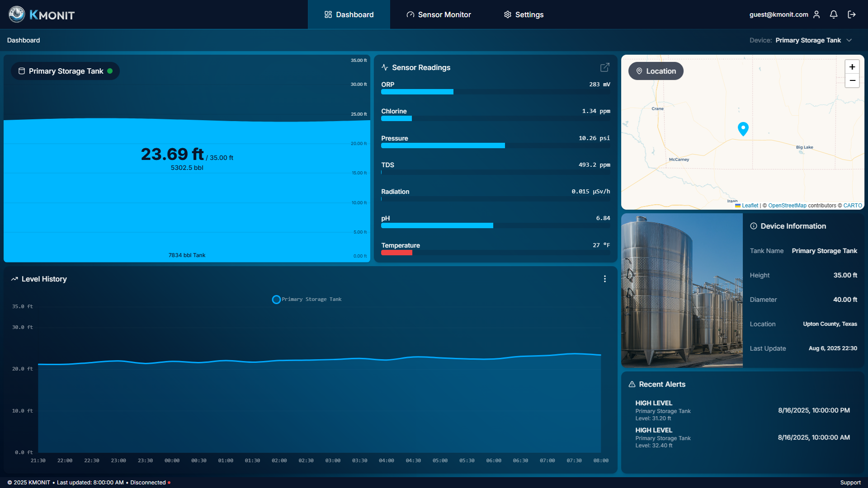Expand the Device selector dropdown

click(x=808, y=40)
